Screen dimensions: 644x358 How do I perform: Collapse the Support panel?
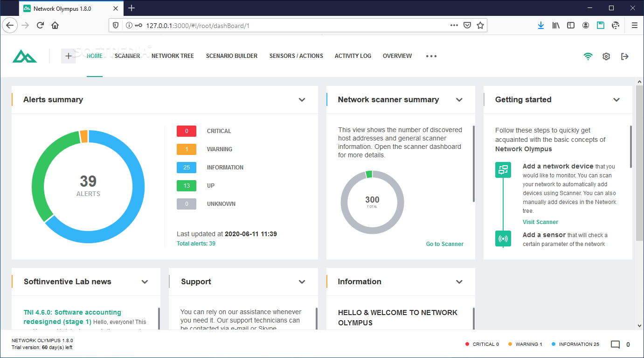[302, 281]
